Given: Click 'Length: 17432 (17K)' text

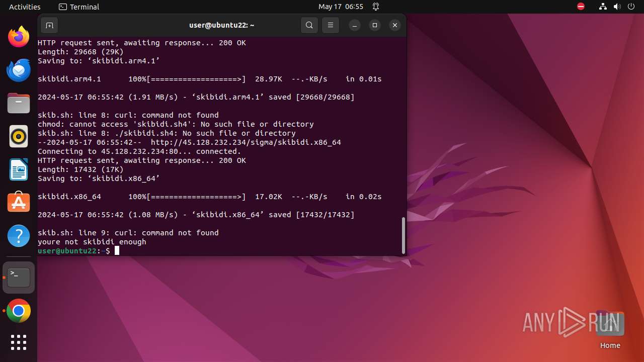Looking at the screenshot, I should [x=80, y=169].
